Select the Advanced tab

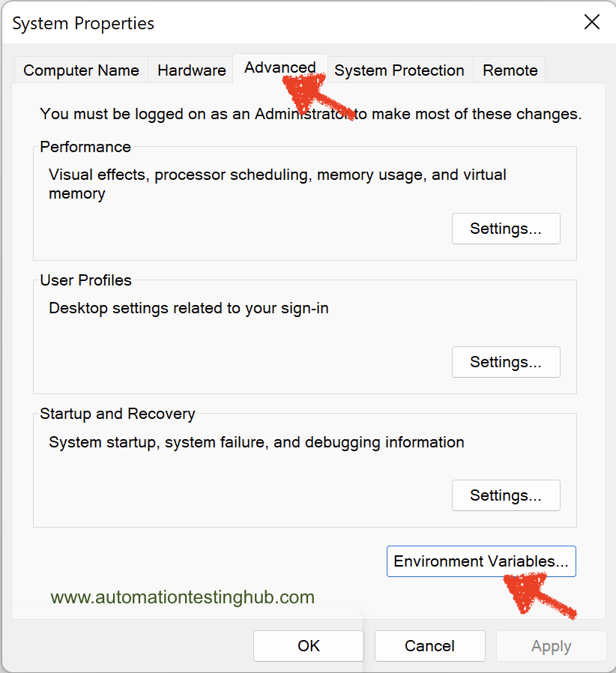[280, 67]
